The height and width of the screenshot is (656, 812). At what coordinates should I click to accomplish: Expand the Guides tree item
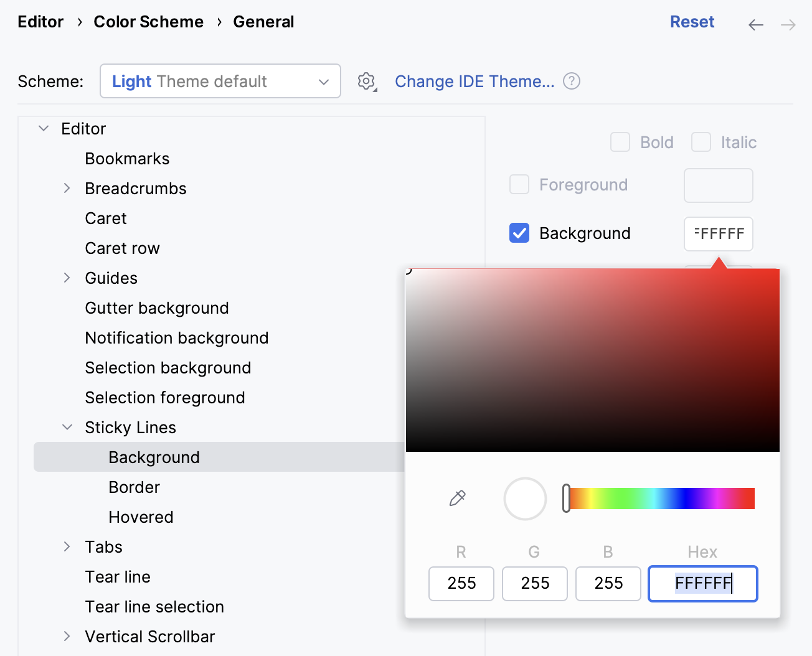(x=67, y=278)
